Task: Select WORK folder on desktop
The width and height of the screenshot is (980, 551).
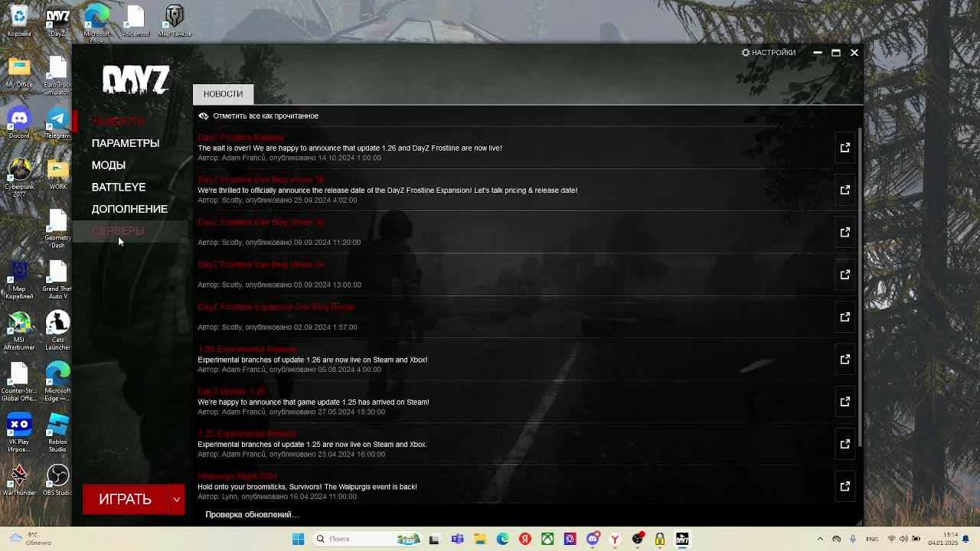Action: coord(58,174)
